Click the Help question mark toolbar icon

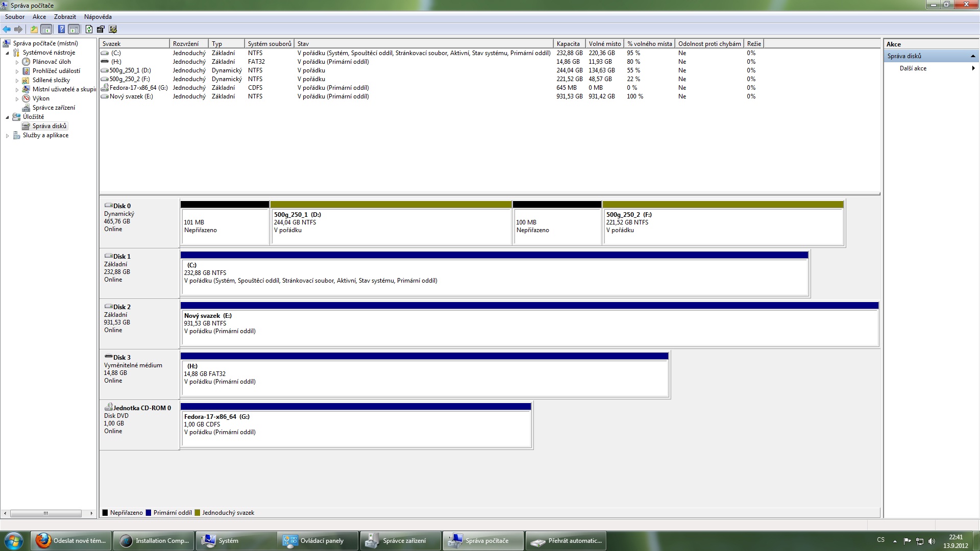pyautogui.click(x=61, y=30)
